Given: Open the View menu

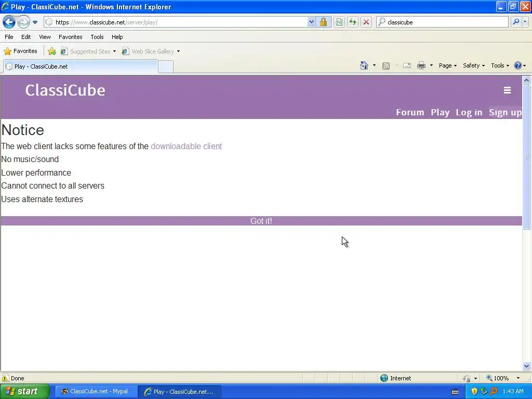Looking at the screenshot, I should pyautogui.click(x=45, y=37).
